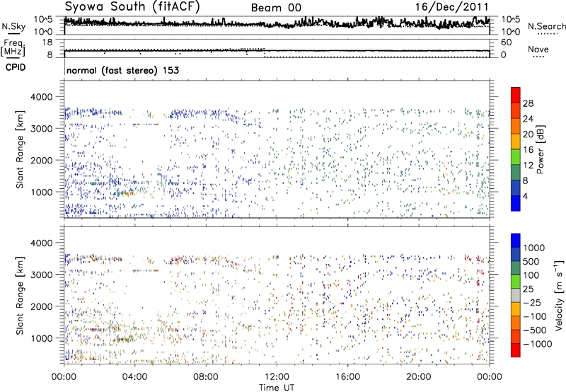
Task: Click the 'Power [dB]' colorbar title
Action: tap(540, 149)
